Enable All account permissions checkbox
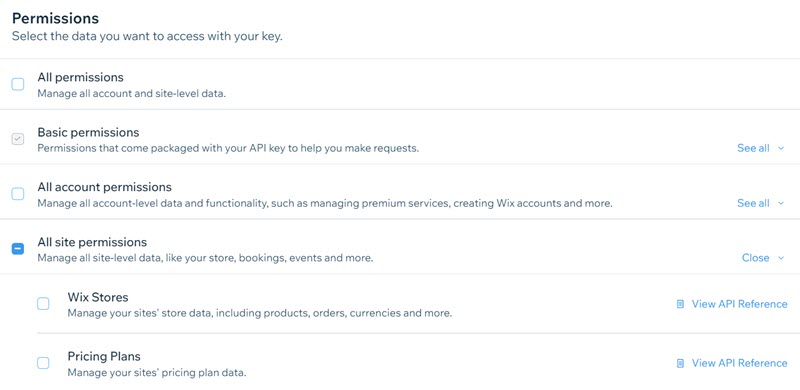 [18, 194]
